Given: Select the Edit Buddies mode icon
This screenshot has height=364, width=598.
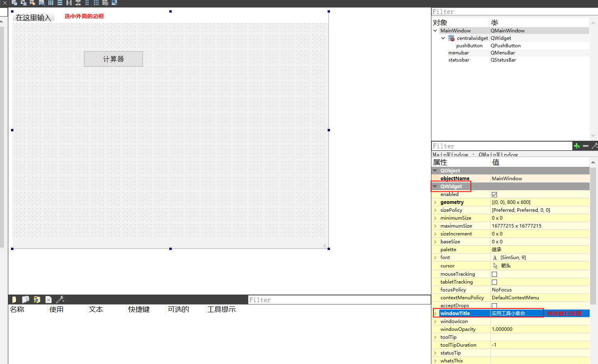Looking at the screenshot, I should click(33, 2).
